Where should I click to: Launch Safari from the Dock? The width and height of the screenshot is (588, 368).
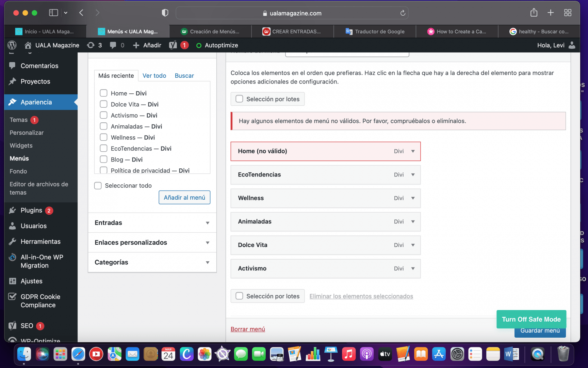[x=78, y=354]
